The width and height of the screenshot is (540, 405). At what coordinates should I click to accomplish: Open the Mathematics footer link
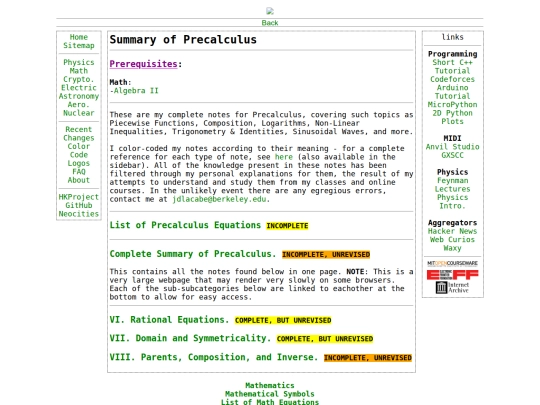pyautogui.click(x=270, y=385)
